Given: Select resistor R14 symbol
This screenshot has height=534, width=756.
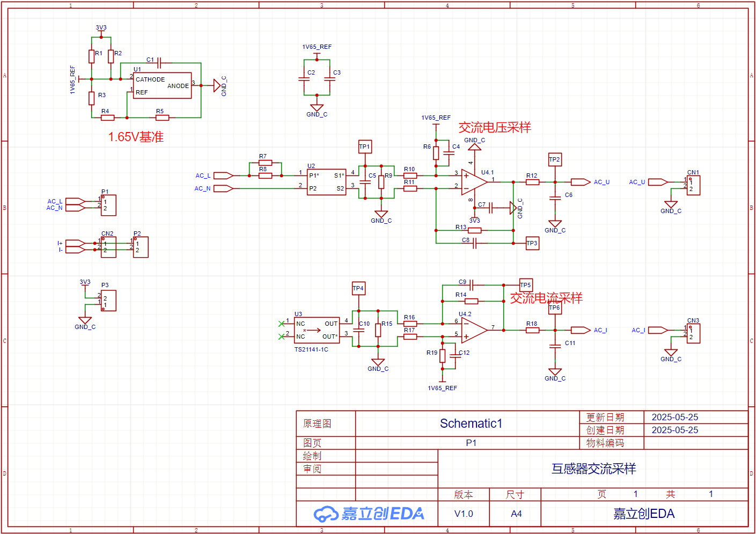Looking at the screenshot, I should [471, 301].
